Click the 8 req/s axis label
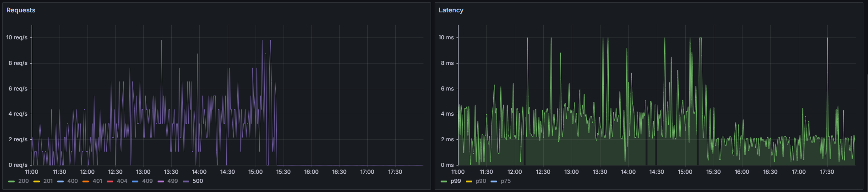 tap(18, 63)
